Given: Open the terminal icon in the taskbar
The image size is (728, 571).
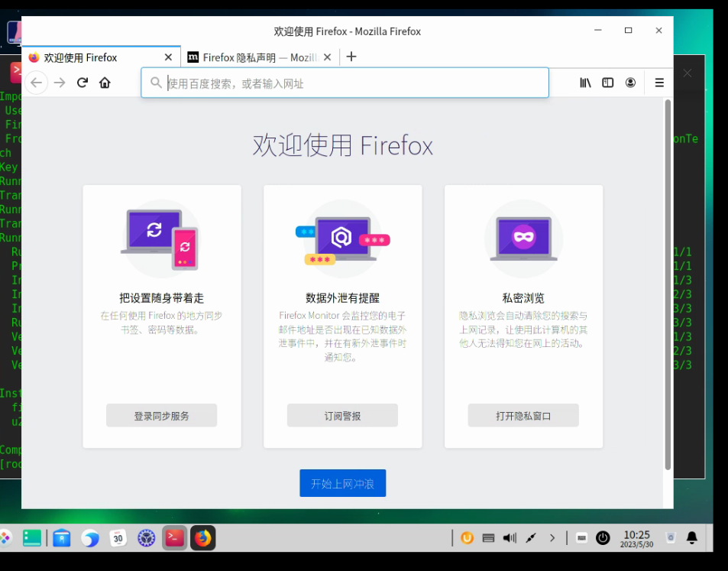Looking at the screenshot, I should (x=174, y=538).
